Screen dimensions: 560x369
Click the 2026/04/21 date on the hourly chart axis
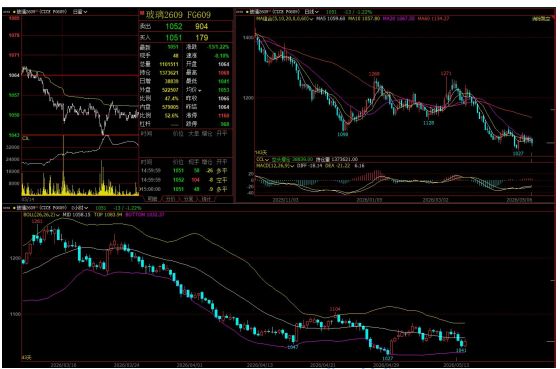click(x=322, y=365)
